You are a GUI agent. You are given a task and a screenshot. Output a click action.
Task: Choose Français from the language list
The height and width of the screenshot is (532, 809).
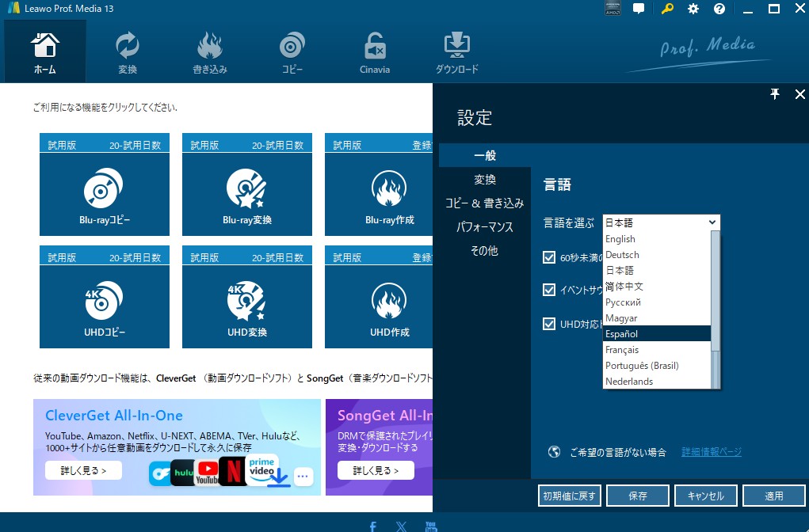point(657,349)
